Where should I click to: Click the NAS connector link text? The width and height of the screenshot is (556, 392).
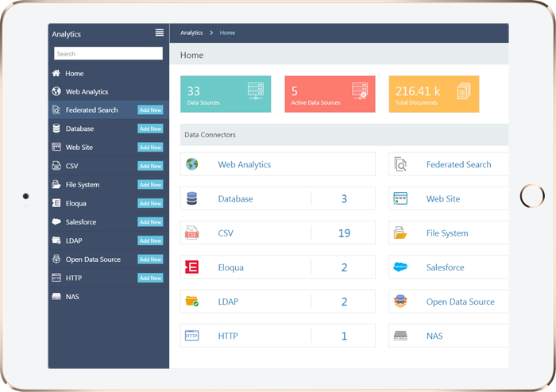coord(434,336)
